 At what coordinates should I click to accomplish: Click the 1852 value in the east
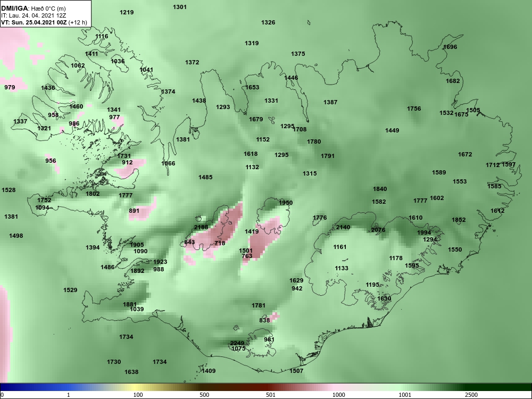coord(459,220)
